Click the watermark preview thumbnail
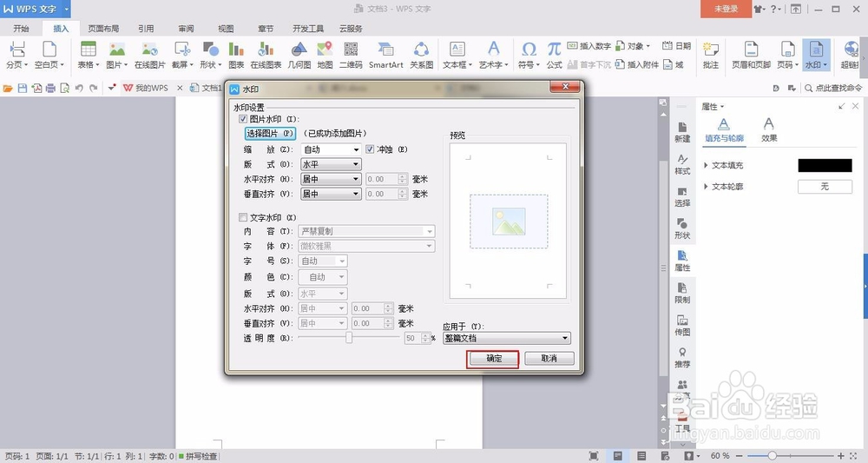The image size is (868, 463). [x=508, y=221]
